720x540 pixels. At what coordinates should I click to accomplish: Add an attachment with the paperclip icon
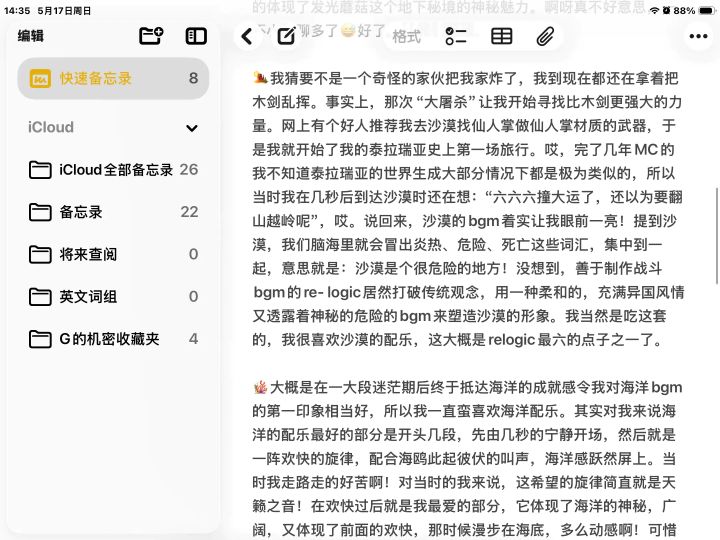click(x=545, y=36)
